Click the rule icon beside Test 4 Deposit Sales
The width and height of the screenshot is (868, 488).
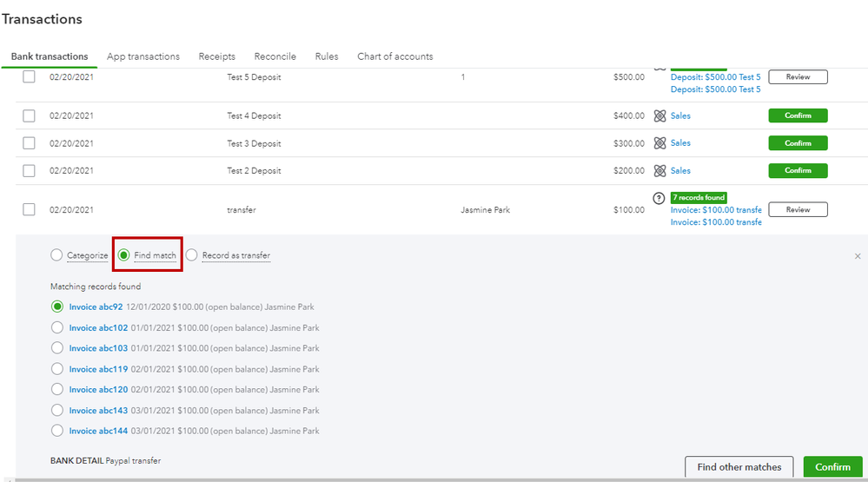click(x=660, y=115)
